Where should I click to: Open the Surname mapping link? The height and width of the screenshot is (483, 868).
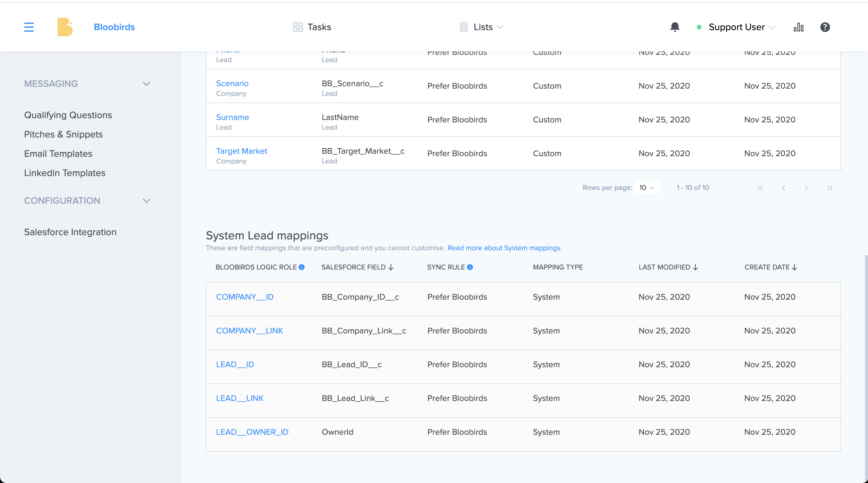point(233,117)
